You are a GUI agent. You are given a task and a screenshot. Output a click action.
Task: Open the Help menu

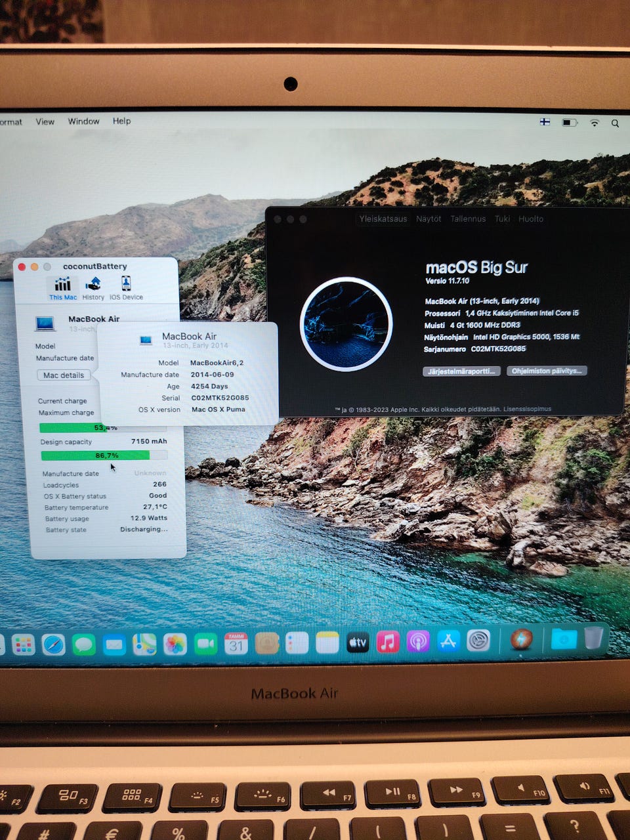click(x=121, y=121)
